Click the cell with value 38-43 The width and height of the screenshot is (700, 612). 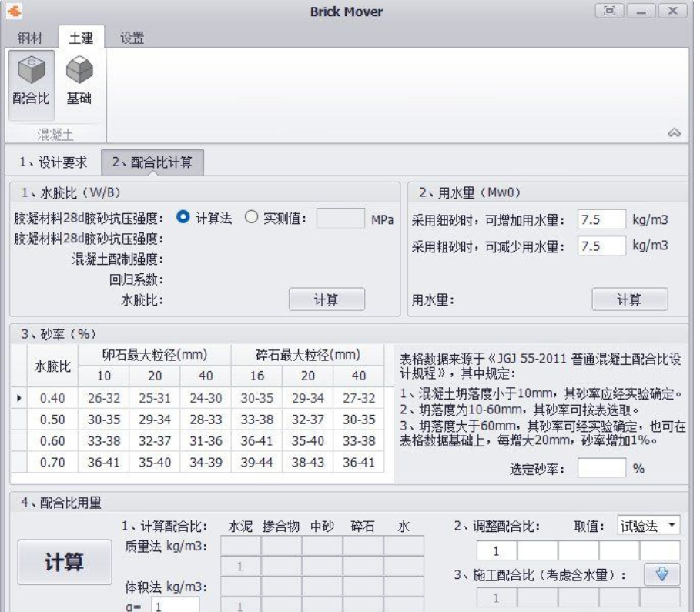pos(307,462)
